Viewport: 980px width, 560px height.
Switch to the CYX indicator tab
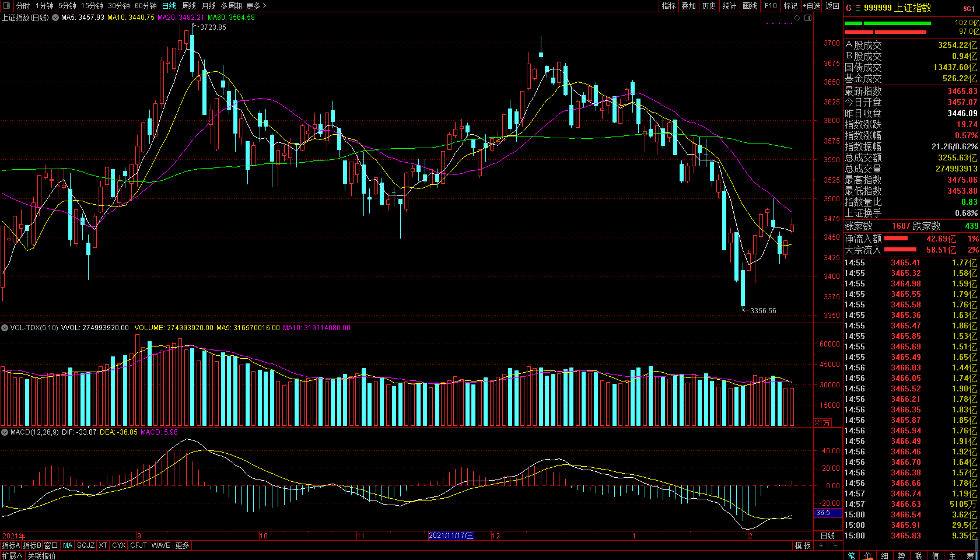[x=119, y=545]
